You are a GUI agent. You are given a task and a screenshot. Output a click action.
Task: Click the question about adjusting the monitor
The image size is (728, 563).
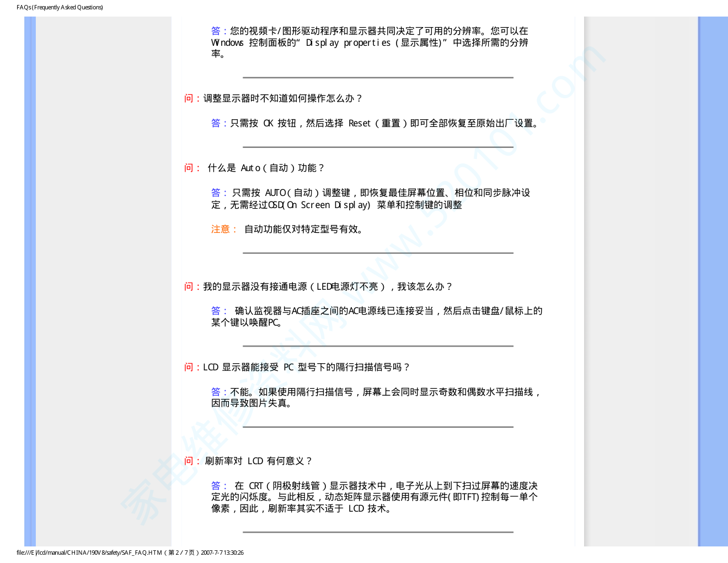282,98
